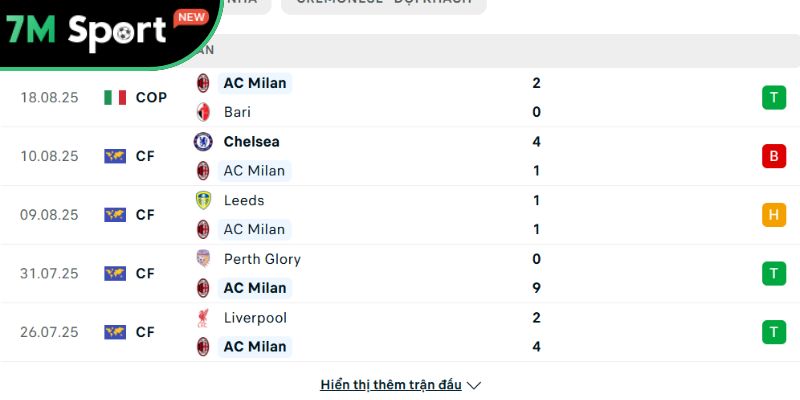Image resolution: width=800 pixels, height=400 pixels.
Task: Click the orange H result badge
Action: (x=773, y=214)
